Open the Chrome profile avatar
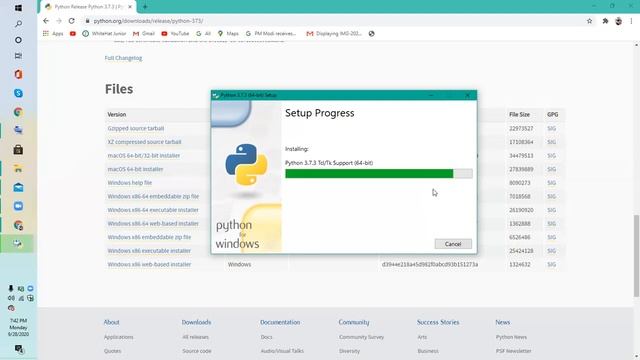 click(x=618, y=21)
